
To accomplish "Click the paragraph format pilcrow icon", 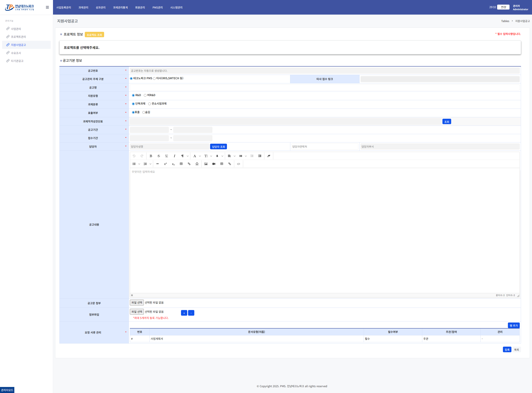I will coord(182,156).
